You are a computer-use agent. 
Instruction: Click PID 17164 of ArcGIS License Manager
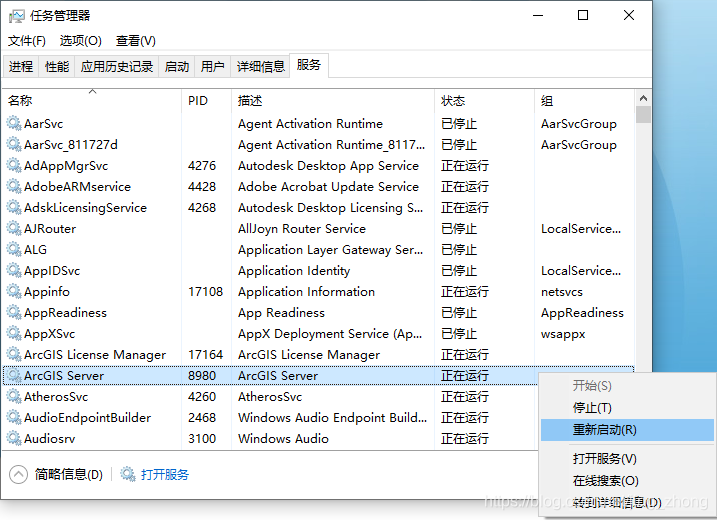(x=205, y=355)
